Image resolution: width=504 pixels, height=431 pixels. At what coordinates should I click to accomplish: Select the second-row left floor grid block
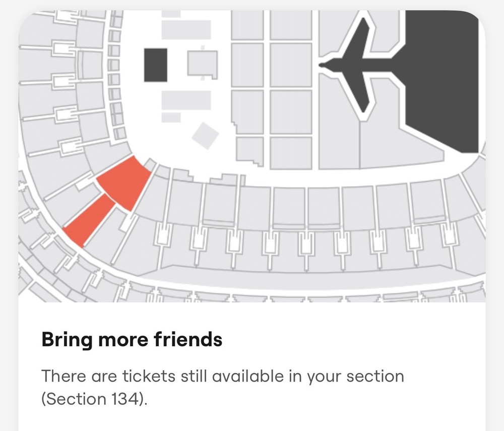247,65
